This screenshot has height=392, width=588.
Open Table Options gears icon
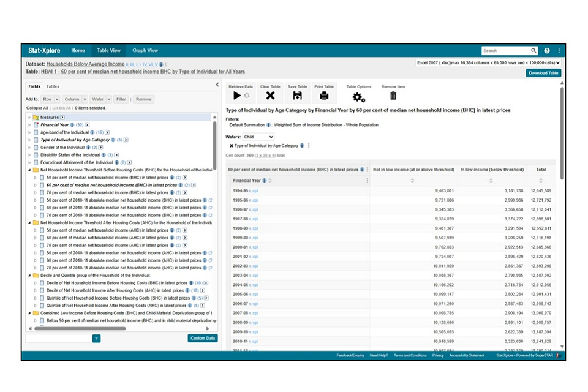click(358, 97)
